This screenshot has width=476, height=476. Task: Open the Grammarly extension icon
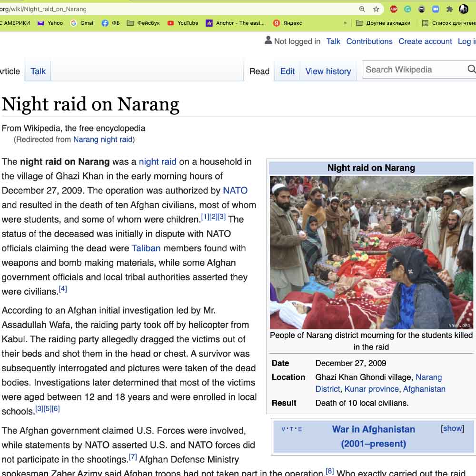coord(408,9)
